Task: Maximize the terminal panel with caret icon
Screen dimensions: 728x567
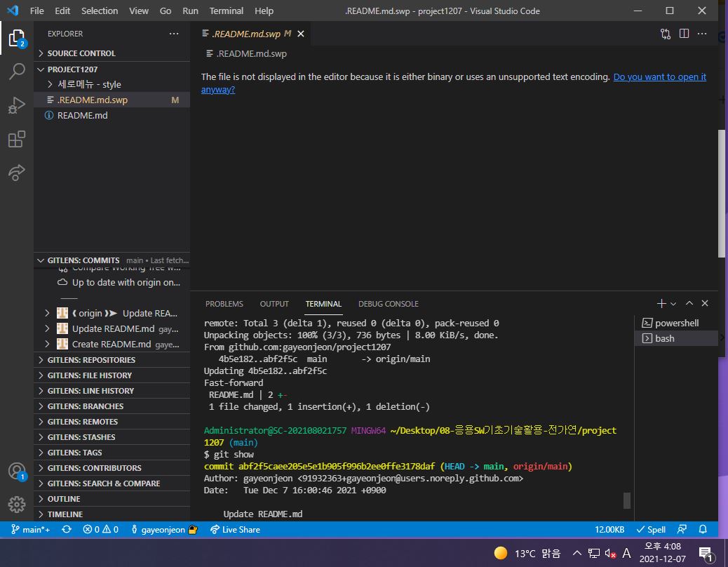Action: tap(689, 303)
